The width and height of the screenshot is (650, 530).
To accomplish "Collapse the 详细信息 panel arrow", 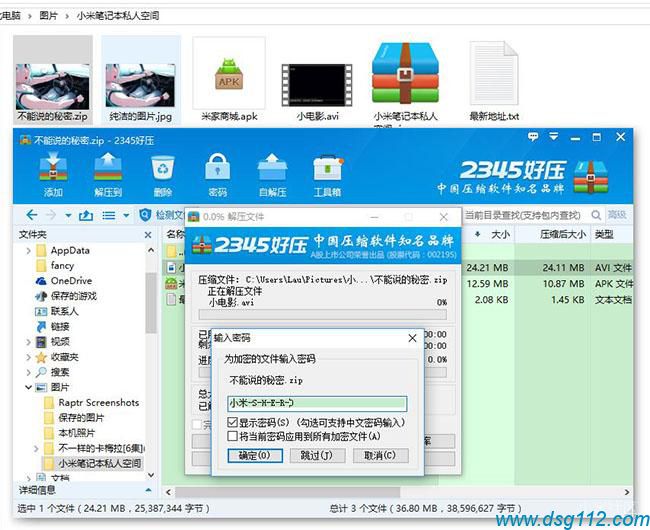I will click(148, 490).
